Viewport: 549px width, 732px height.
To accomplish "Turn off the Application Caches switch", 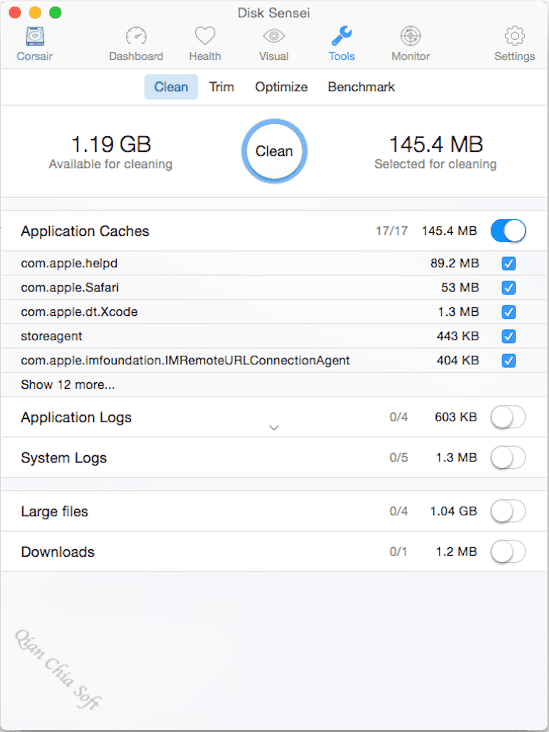I will point(508,231).
